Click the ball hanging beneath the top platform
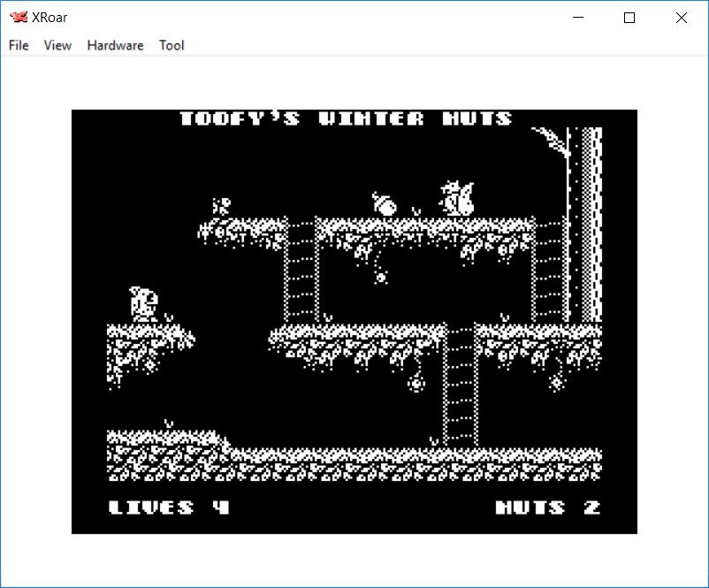709x588 pixels. click(x=381, y=277)
